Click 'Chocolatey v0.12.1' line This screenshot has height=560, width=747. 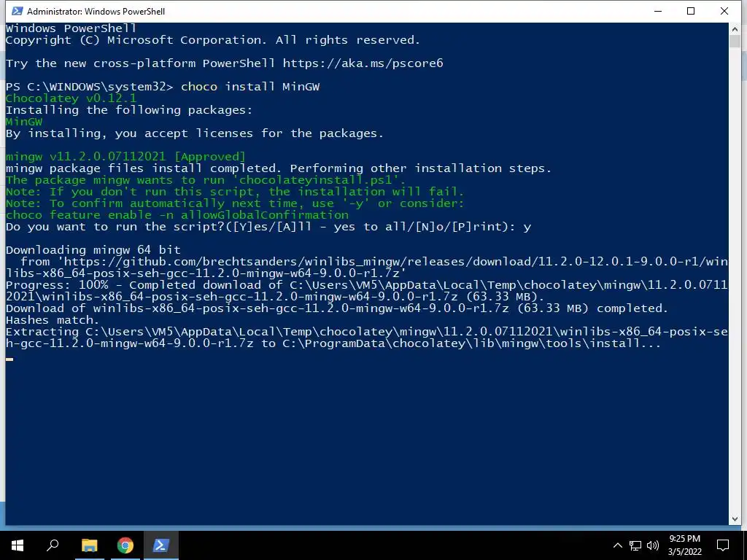(x=71, y=98)
